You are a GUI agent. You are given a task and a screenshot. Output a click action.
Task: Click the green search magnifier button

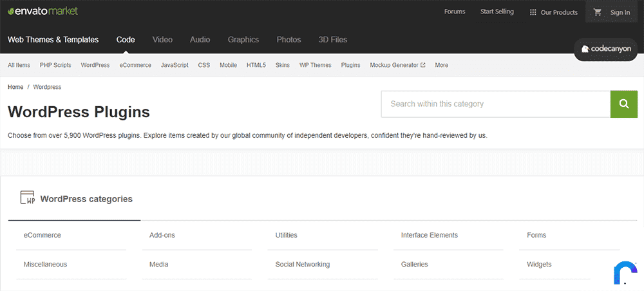click(x=624, y=104)
